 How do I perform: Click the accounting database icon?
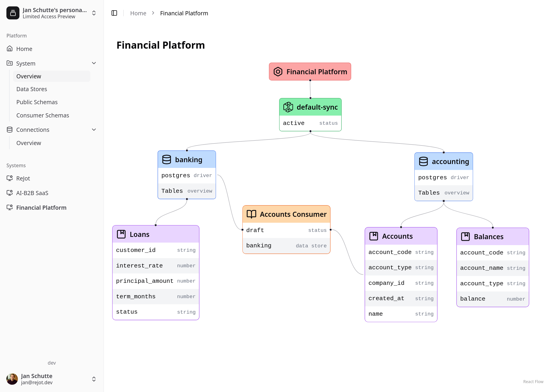[423, 162]
